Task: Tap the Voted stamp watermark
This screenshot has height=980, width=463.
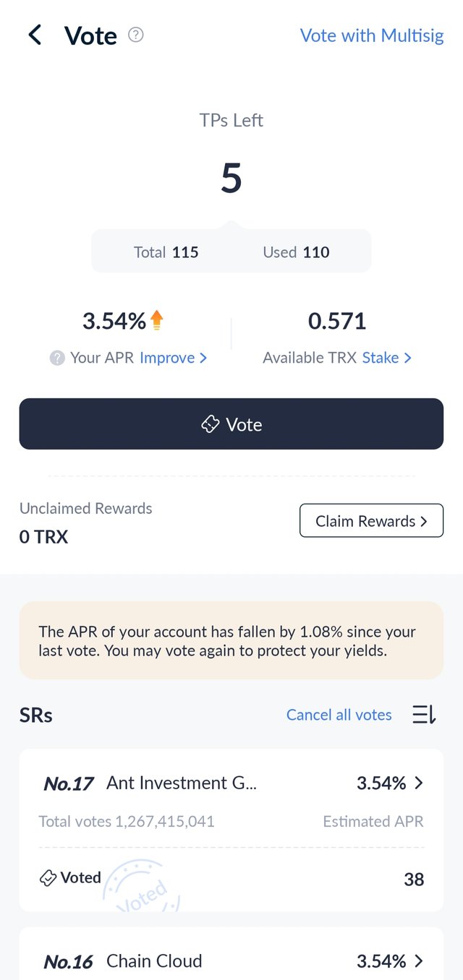Action: pyautogui.click(x=142, y=886)
